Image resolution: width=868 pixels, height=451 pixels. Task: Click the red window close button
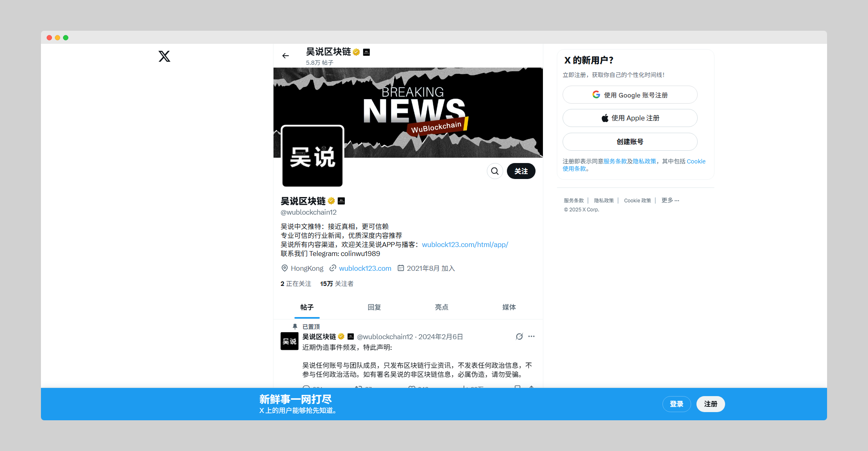click(x=49, y=38)
